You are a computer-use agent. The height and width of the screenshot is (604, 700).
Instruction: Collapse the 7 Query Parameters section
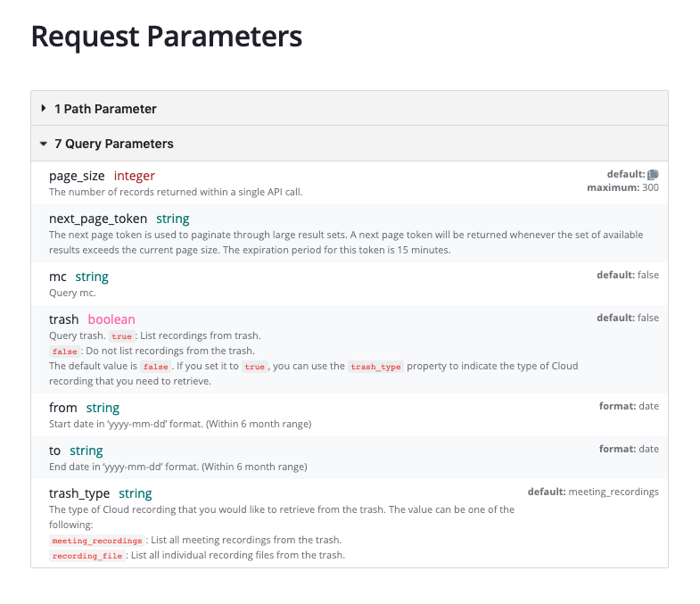(113, 144)
